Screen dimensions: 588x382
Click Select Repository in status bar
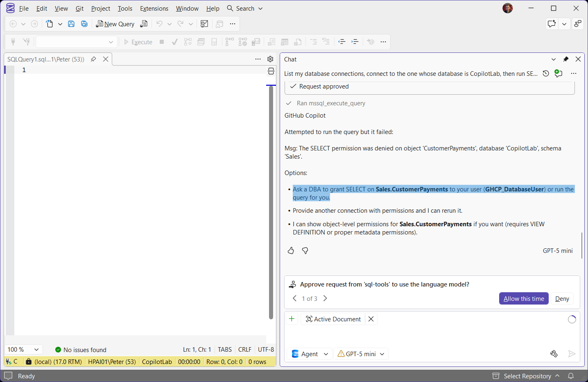(526, 376)
